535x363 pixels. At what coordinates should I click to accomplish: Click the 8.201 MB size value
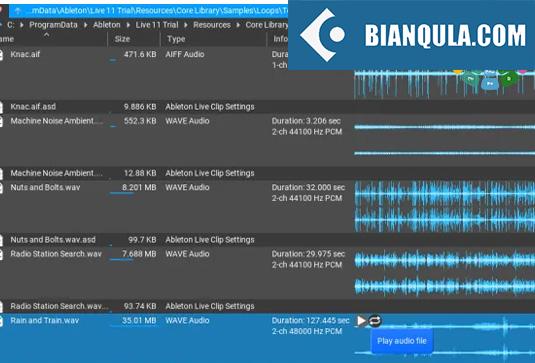pyautogui.click(x=139, y=187)
